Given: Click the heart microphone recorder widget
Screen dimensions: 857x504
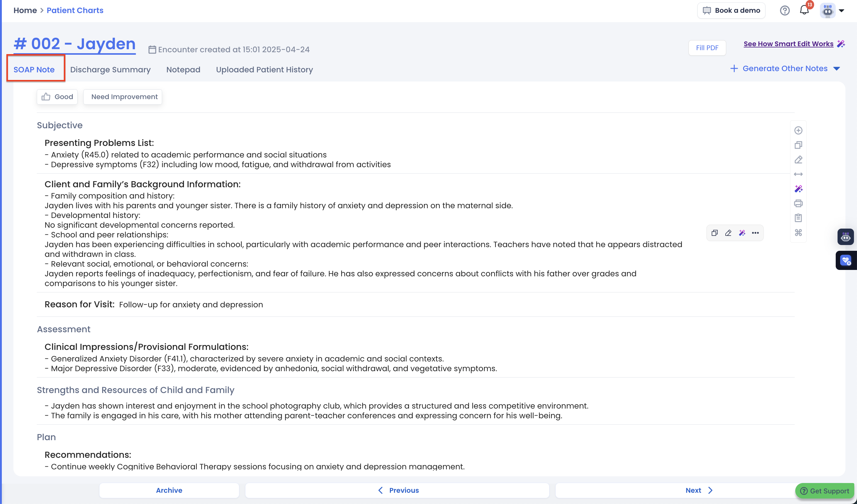Looking at the screenshot, I should (845, 260).
